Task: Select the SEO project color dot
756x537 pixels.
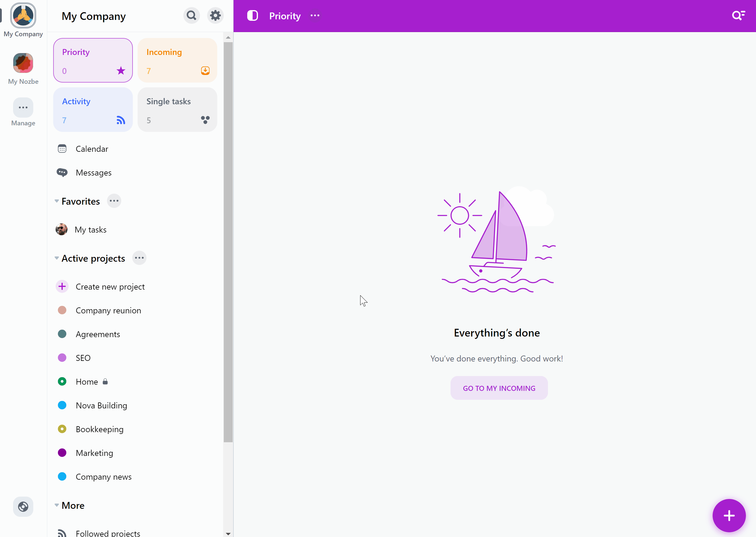Action: pyautogui.click(x=62, y=357)
